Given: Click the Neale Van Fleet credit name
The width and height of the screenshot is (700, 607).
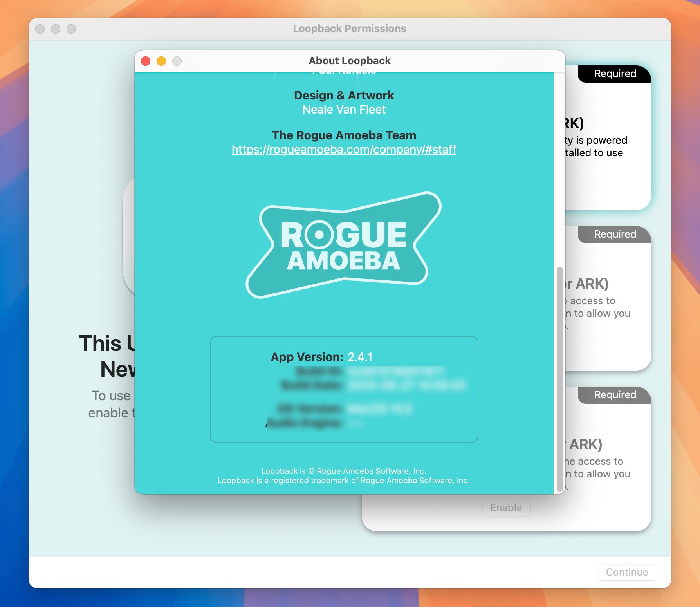Looking at the screenshot, I should tap(344, 110).
